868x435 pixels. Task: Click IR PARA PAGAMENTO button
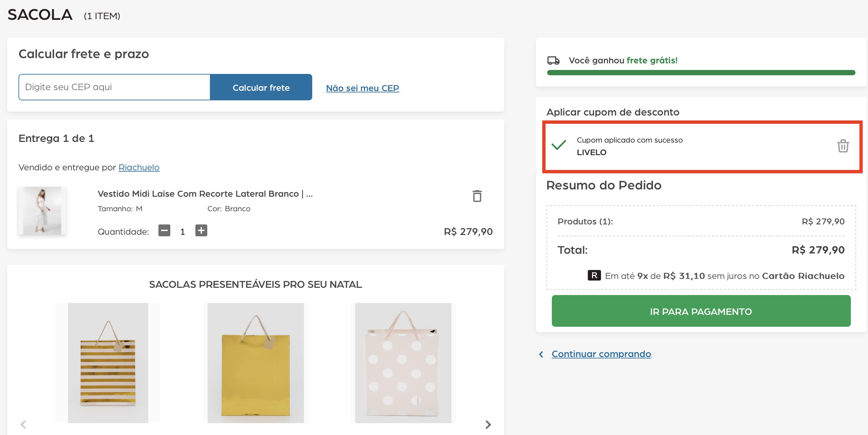(701, 311)
